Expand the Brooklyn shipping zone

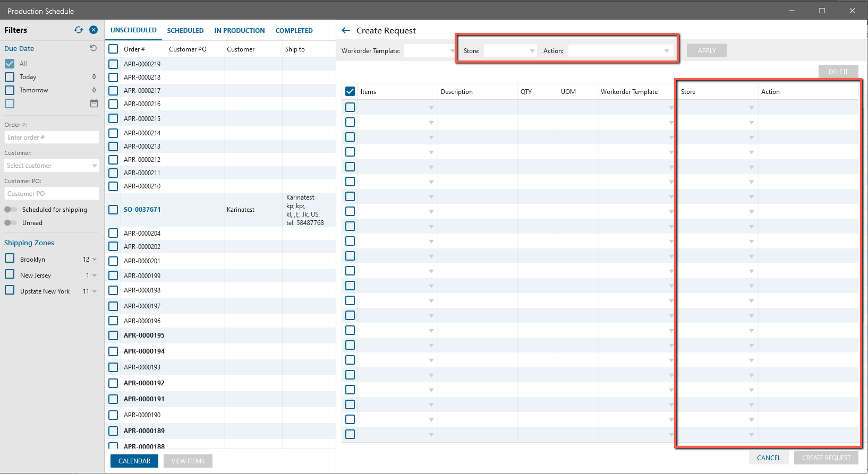click(95, 260)
